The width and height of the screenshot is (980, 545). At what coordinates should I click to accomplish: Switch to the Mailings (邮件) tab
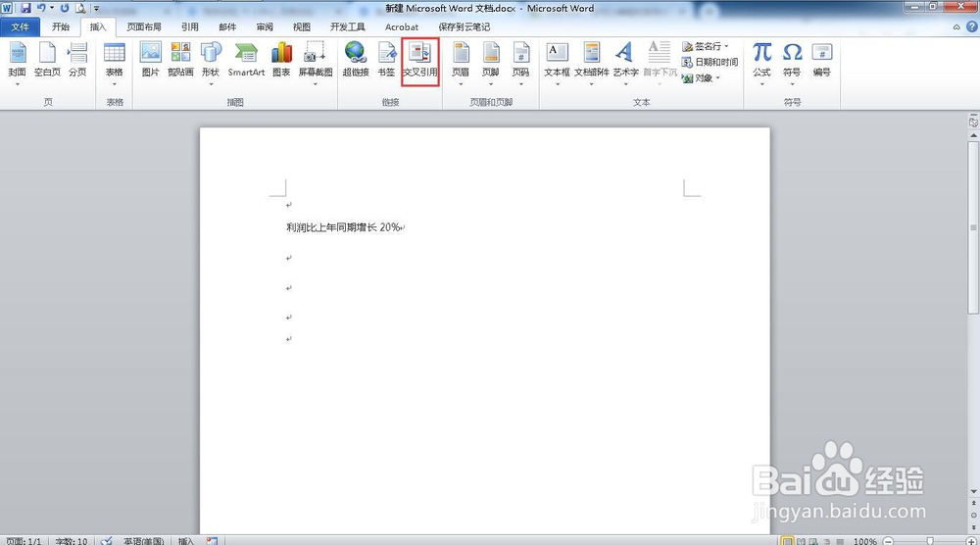227,26
